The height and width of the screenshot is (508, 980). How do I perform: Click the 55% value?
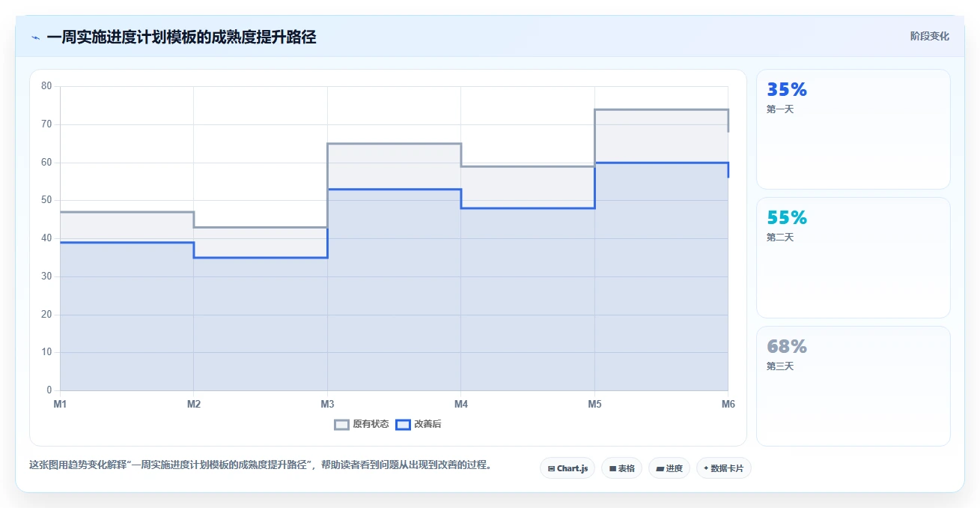pyautogui.click(x=787, y=218)
